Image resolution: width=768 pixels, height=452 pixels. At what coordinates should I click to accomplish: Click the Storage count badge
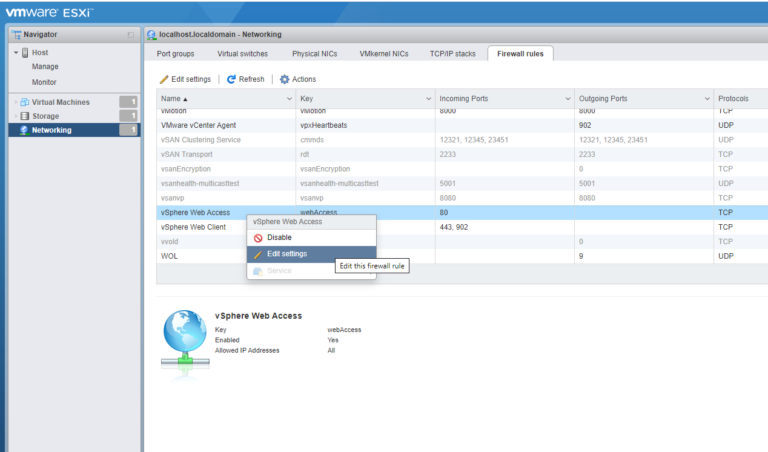click(128, 116)
